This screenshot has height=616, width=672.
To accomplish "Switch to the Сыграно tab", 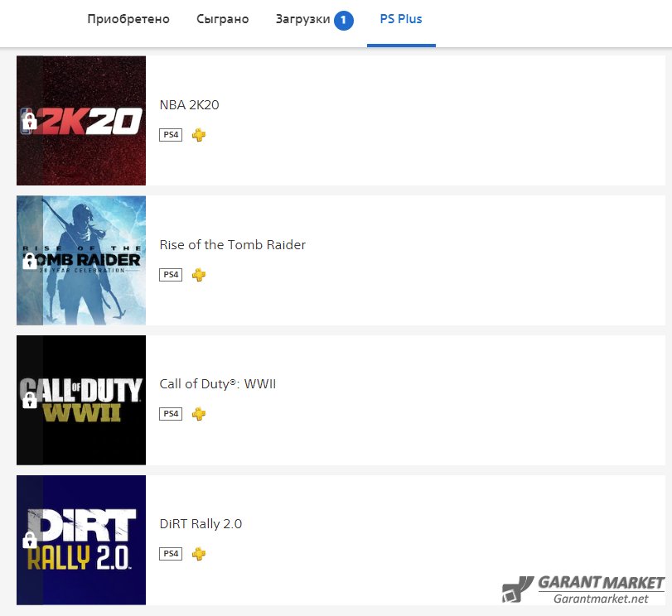I will click(x=222, y=19).
